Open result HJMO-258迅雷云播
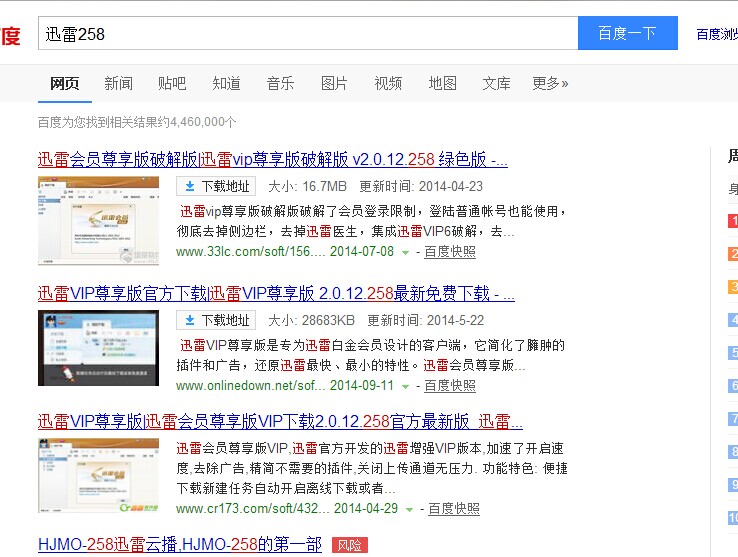This screenshot has width=738, height=557. coord(180,545)
